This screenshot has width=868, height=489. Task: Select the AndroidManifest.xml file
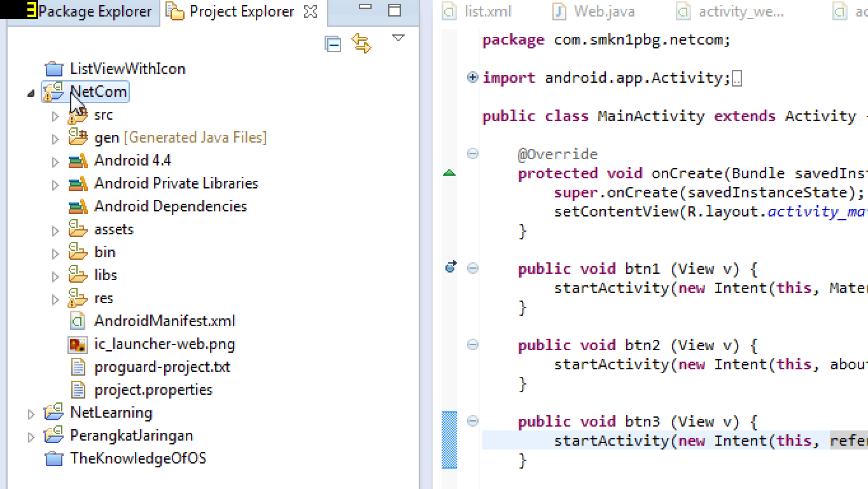tap(165, 321)
